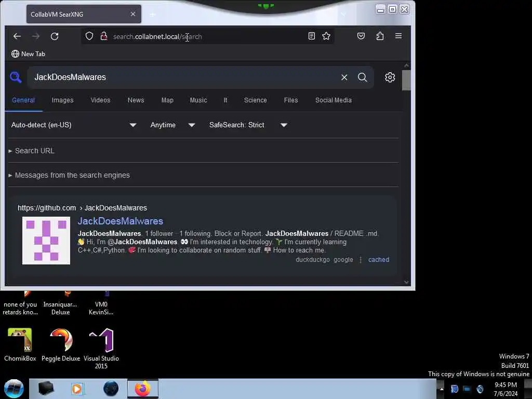532x399 pixels.
Task: Switch to the Images tab
Action: click(62, 100)
